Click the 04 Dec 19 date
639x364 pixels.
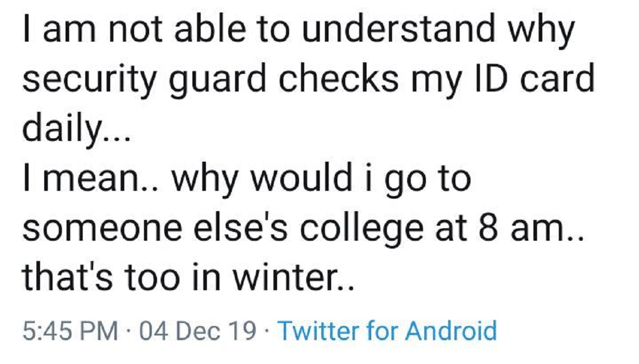(x=198, y=330)
